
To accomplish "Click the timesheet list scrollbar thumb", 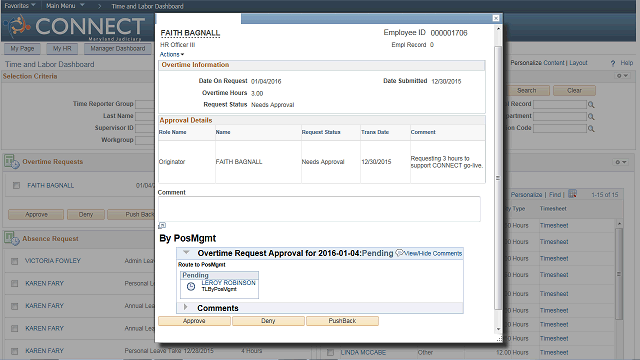I will [x=619, y=274].
